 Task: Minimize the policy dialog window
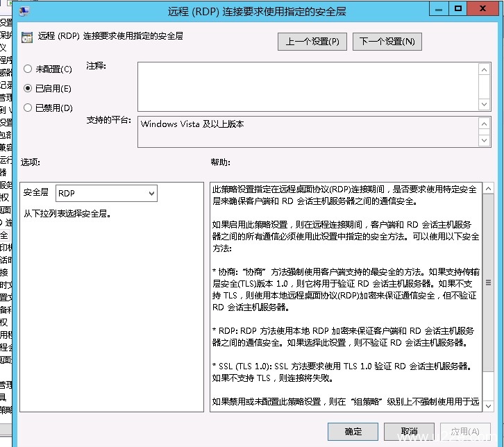pyautogui.click(x=439, y=9)
